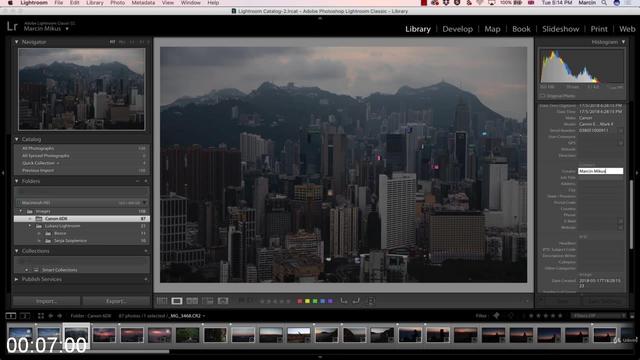
Task: Open the Slideshow module
Action: pyautogui.click(x=560, y=29)
